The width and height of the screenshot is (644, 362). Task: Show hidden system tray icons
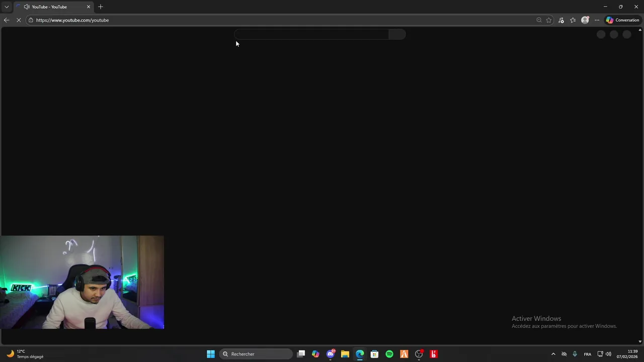coord(553,354)
